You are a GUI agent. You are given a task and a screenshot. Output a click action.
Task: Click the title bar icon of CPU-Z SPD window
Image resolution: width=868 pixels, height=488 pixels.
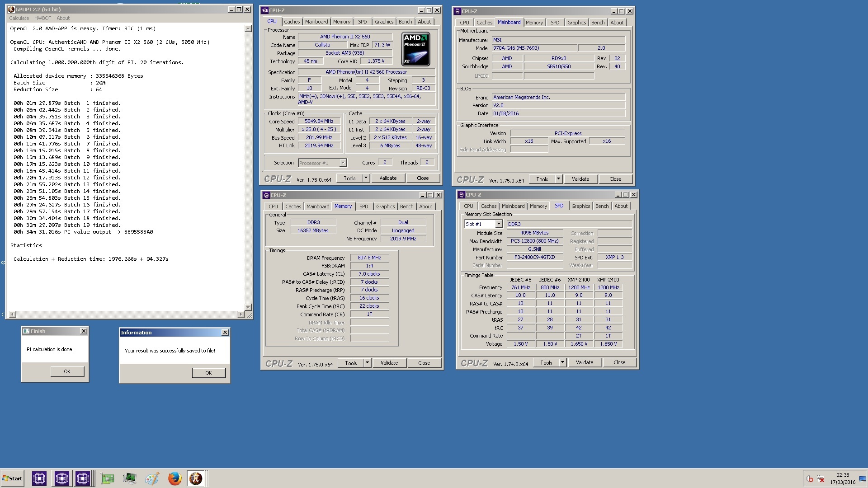[x=462, y=195]
